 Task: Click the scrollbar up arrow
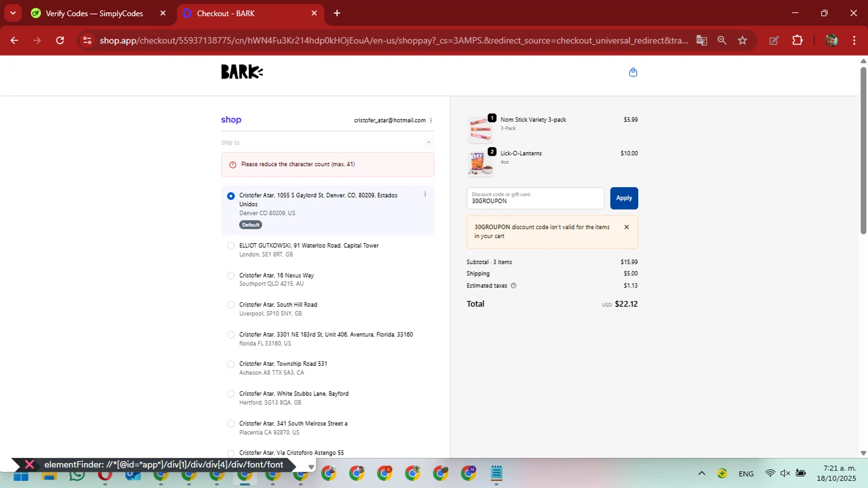click(863, 61)
